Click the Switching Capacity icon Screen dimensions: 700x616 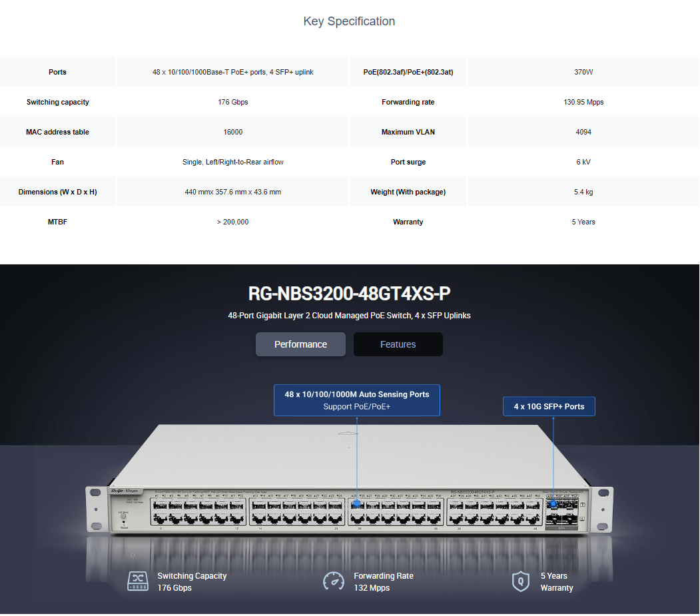138,581
